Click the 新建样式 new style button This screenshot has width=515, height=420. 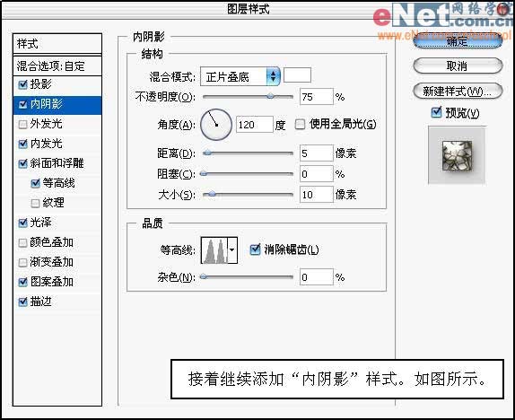pos(458,91)
